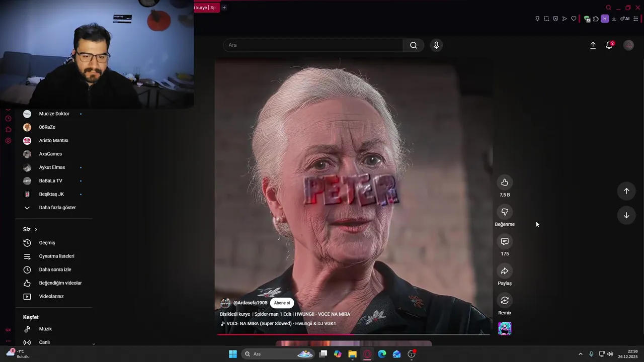Open the weather widget showing -1°C

[x=18, y=353]
